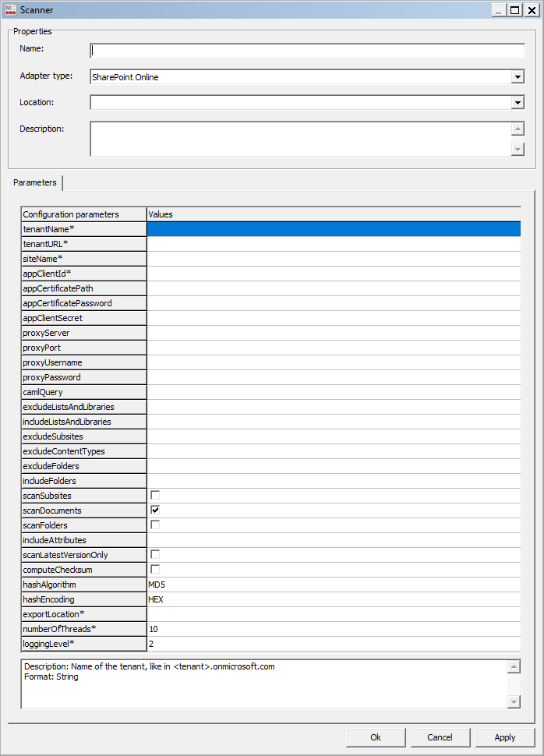Toggle the scanFolders checkbox
The image size is (544, 756).
[155, 525]
